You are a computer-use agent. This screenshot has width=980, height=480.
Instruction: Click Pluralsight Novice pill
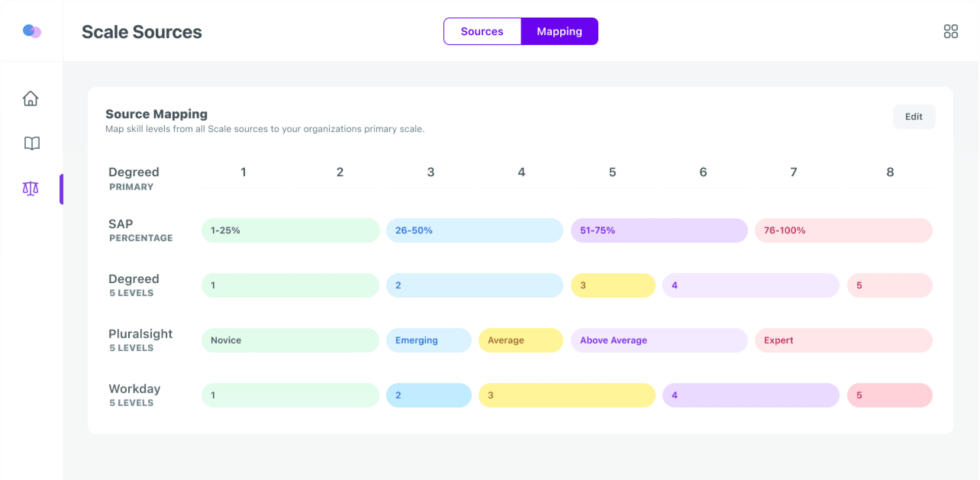pyautogui.click(x=290, y=340)
